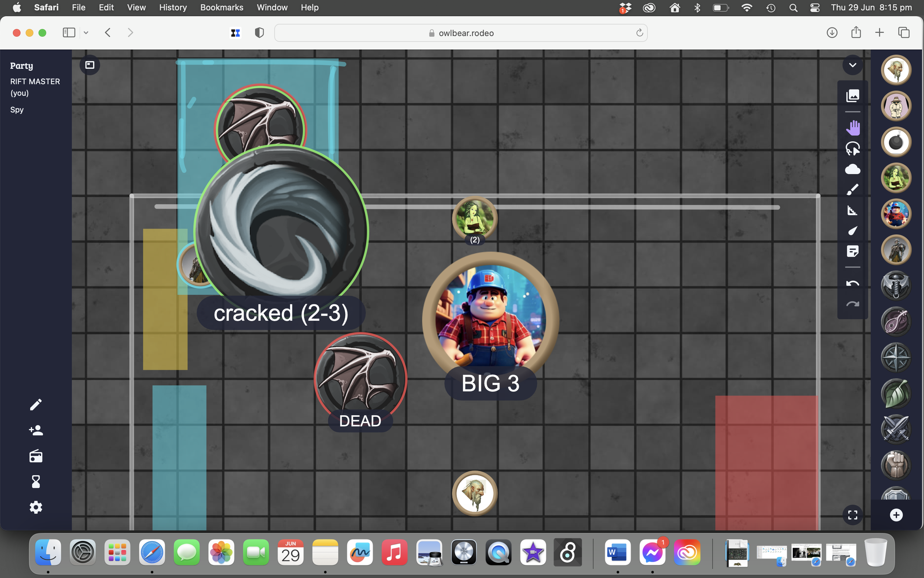The height and width of the screenshot is (578, 924).
Task: Open the History menu
Action: (173, 7)
